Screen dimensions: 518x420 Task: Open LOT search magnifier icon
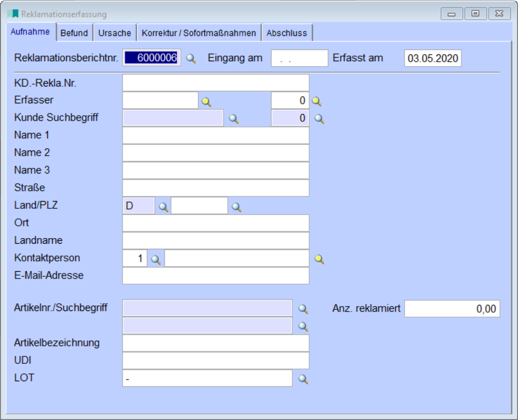coord(303,379)
